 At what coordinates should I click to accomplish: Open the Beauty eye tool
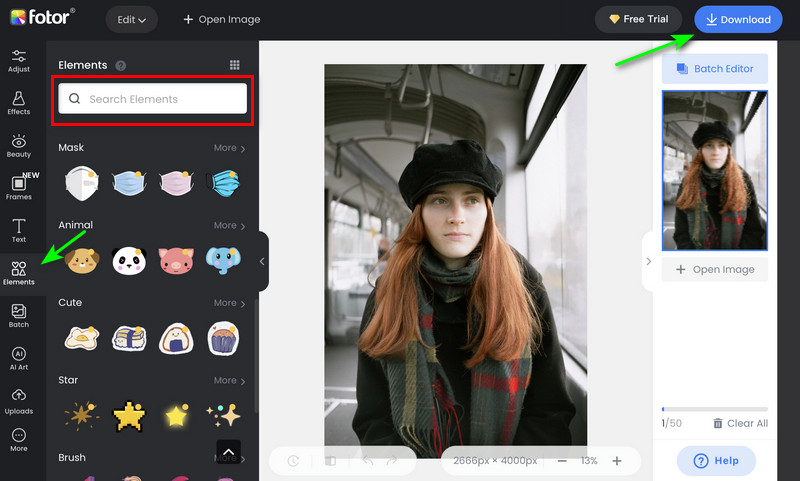(x=18, y=146)
